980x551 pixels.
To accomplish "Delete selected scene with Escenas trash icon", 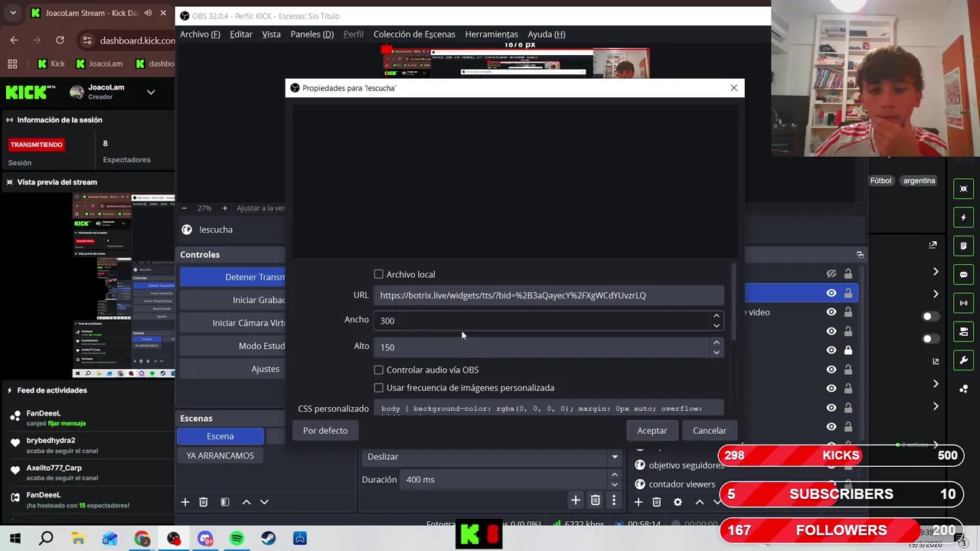I will coord(204,502).
